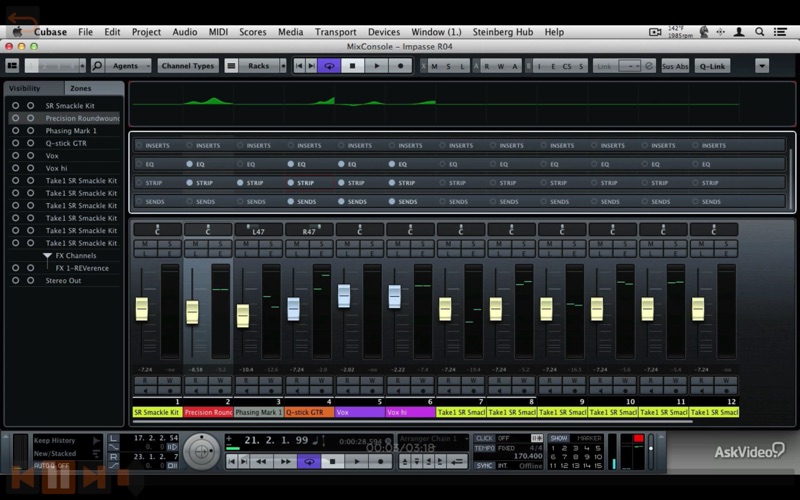
Task: Toggle STRIP bypass on the Vox channel
Action: click(x=341, y=183)
